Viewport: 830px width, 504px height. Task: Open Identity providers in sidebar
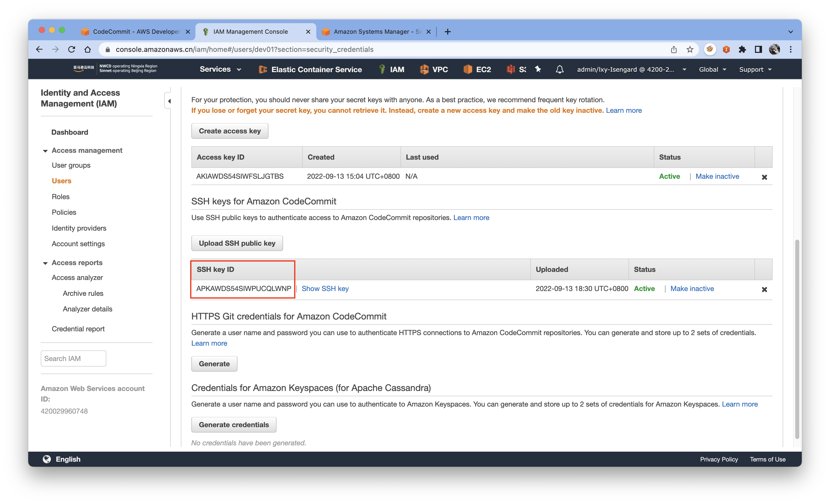click(79, 228)
